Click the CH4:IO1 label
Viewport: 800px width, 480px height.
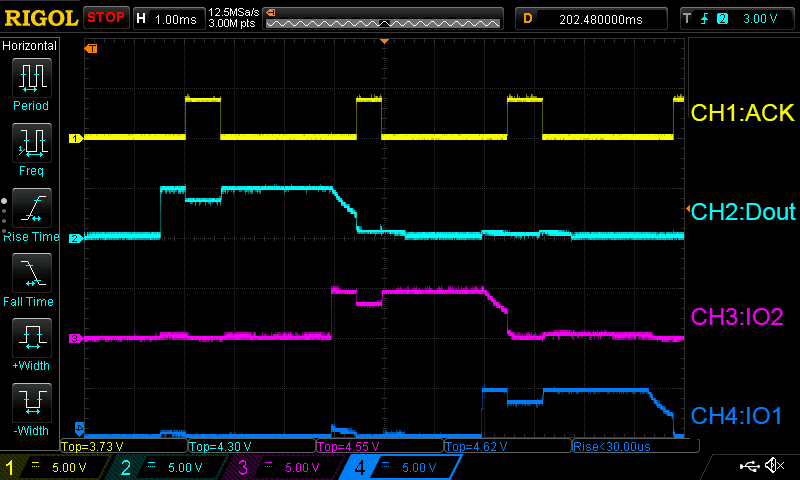[736, 416]
